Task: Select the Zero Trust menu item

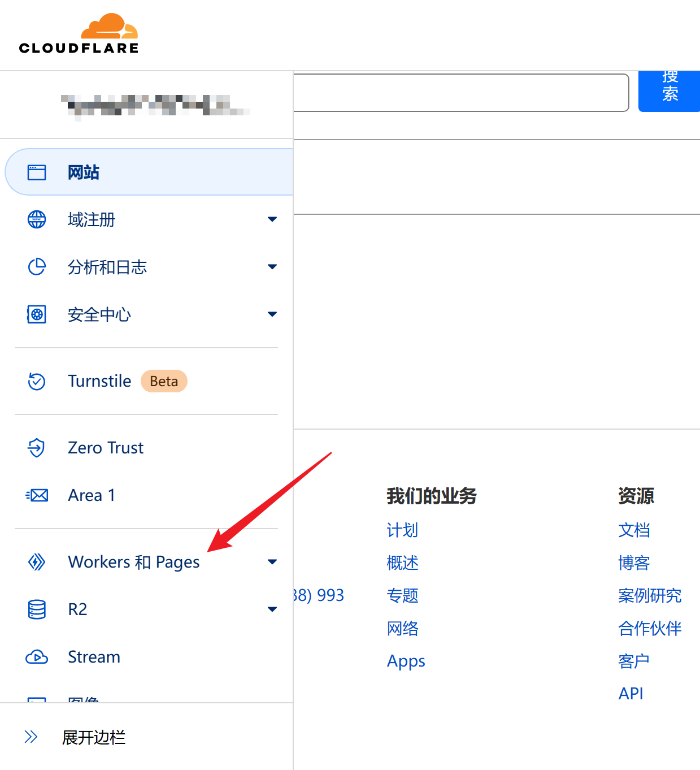Action: pyautogui.click(x=106, y=448)
